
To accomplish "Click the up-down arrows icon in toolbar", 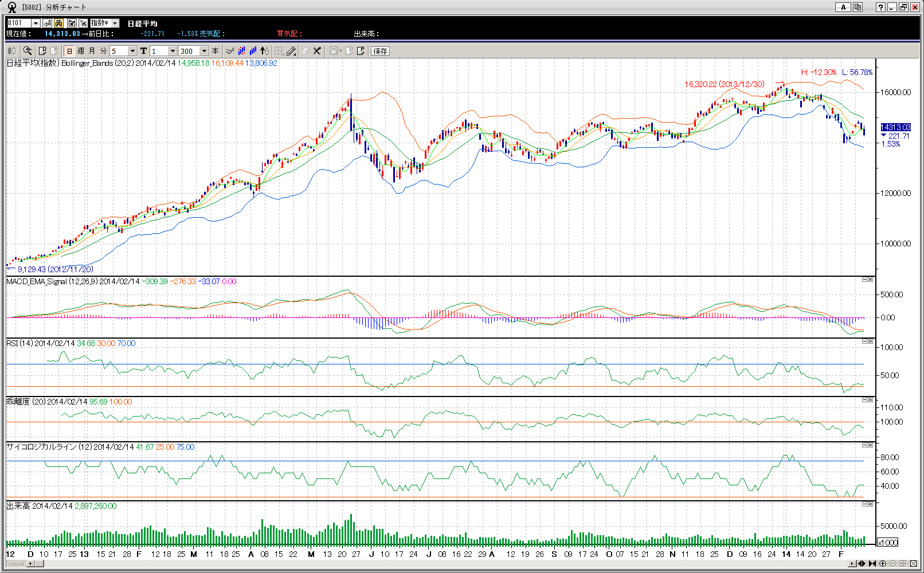I will pyautogui.click(x=264, y=51).
